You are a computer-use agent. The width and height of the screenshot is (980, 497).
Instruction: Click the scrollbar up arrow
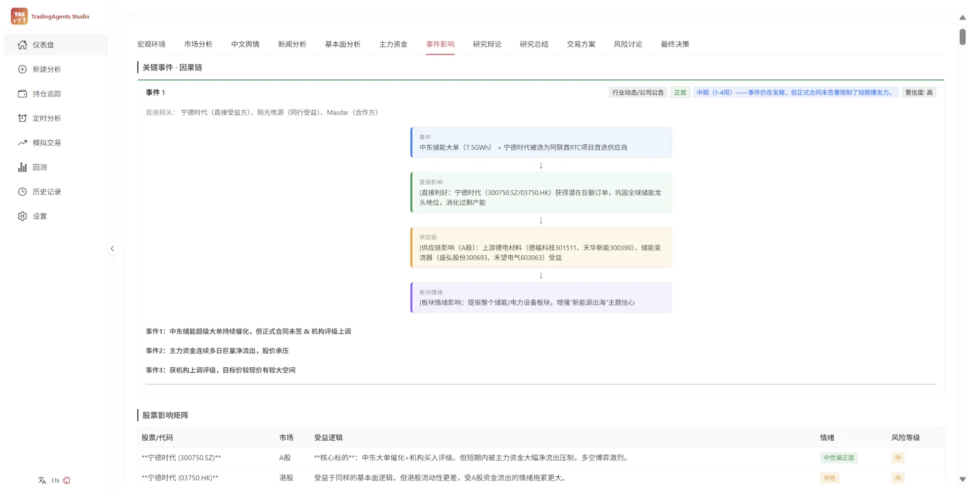(x=962, y=18)
